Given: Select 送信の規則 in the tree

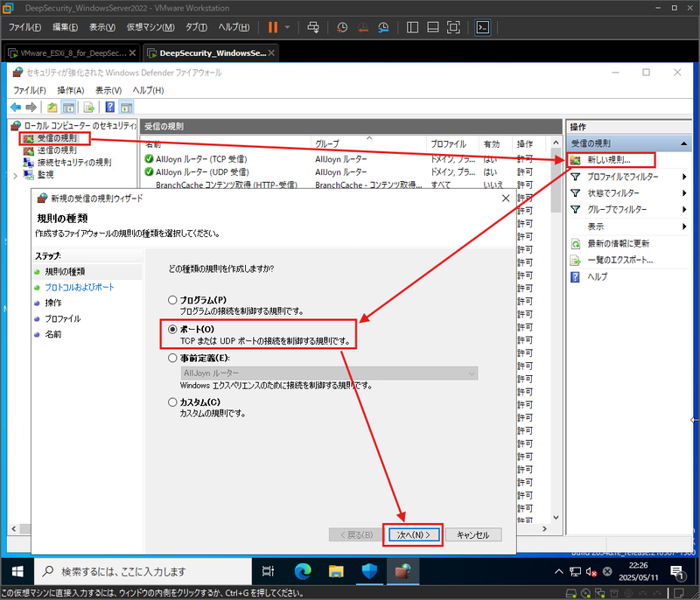Looking at the screenshot, I should click(57, 150).
